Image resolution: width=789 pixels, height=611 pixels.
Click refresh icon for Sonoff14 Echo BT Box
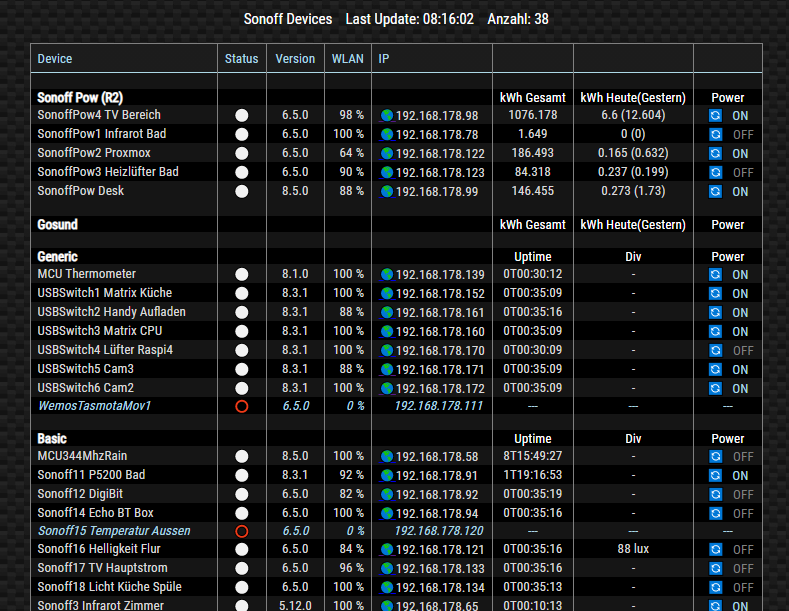(716, 513)
